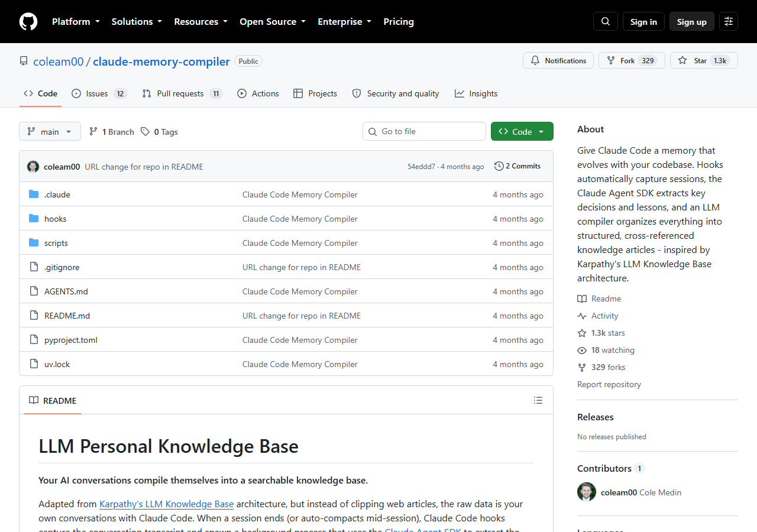Expand the Platform menu

[x=75, y=21]
